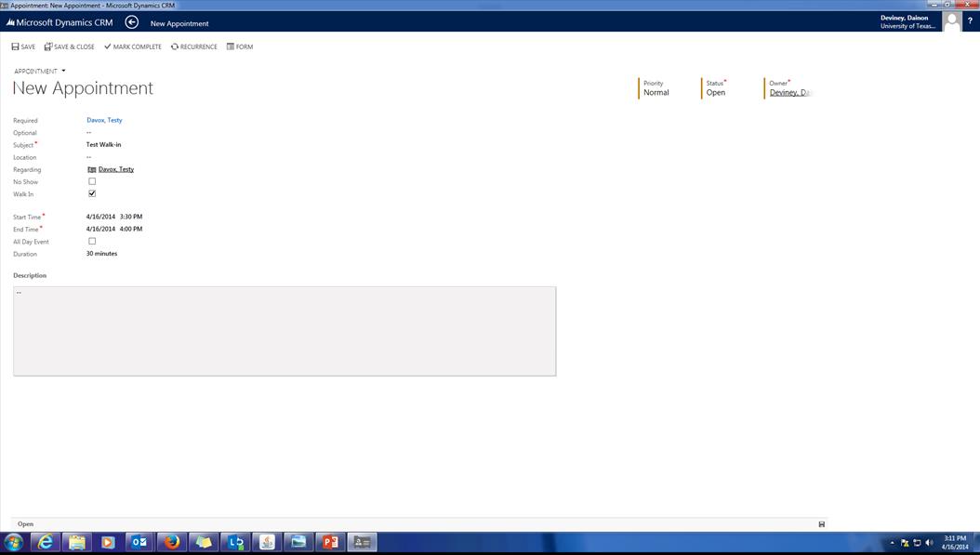
Task: Toggle the All Day Event checkbox
Action: coord(92,241)
